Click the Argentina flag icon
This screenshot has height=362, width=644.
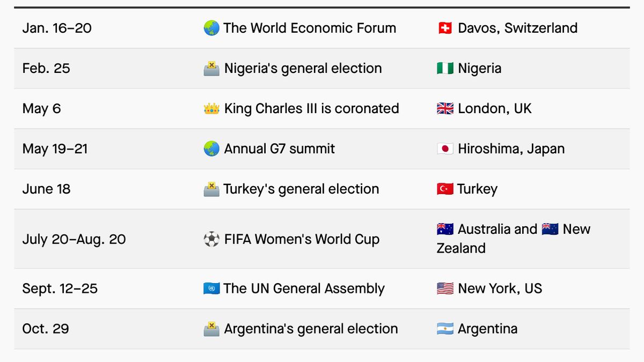(445, 329)
